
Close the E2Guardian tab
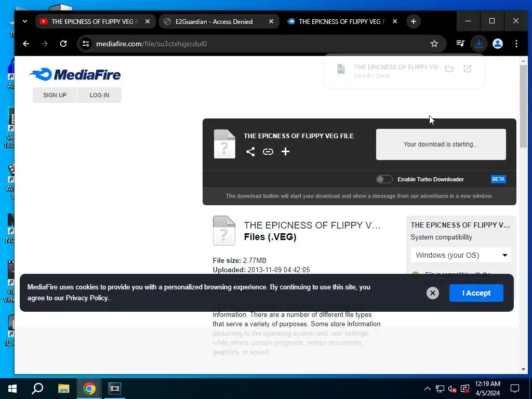[x=271, y=21]
